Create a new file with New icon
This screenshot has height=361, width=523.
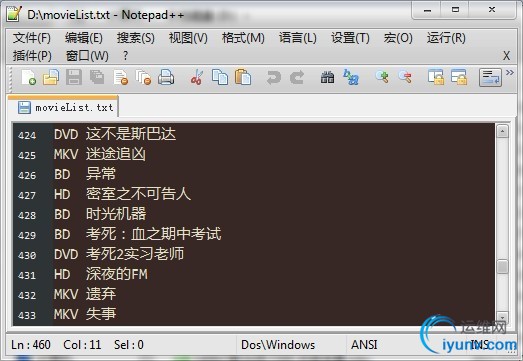29,77
